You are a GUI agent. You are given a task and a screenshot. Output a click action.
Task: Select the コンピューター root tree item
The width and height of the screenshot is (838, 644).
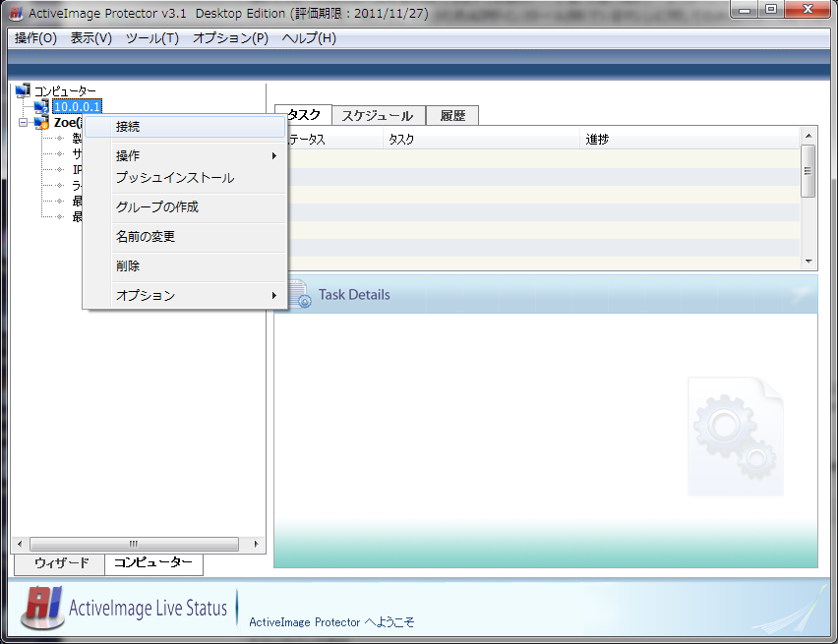pyautogui.click(x=65, y=90)
